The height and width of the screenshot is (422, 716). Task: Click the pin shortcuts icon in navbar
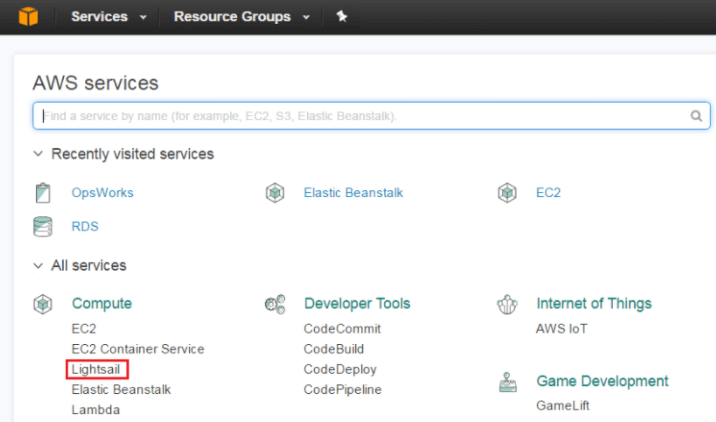[342, 16]
